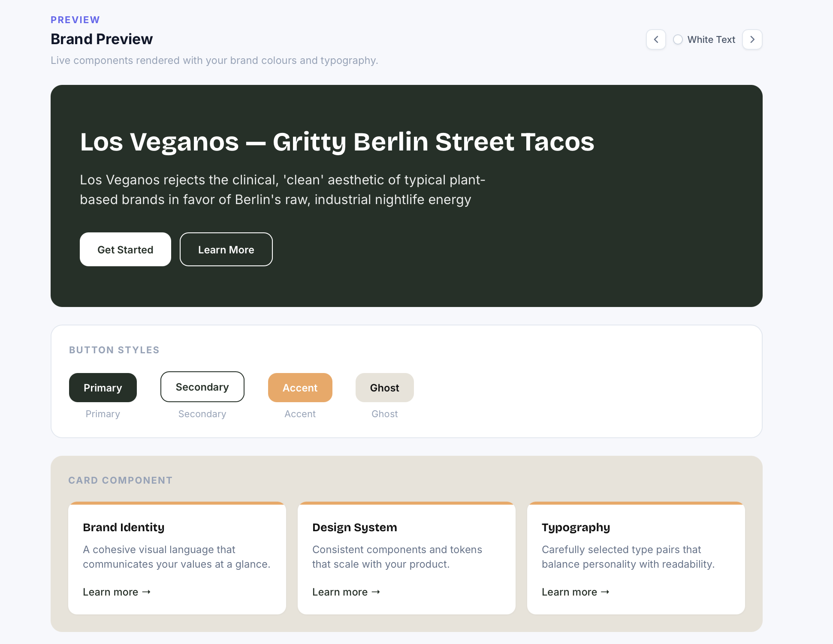Select the White Text radio option
Viewport: 833px width, 644px height.
point(678,39)
